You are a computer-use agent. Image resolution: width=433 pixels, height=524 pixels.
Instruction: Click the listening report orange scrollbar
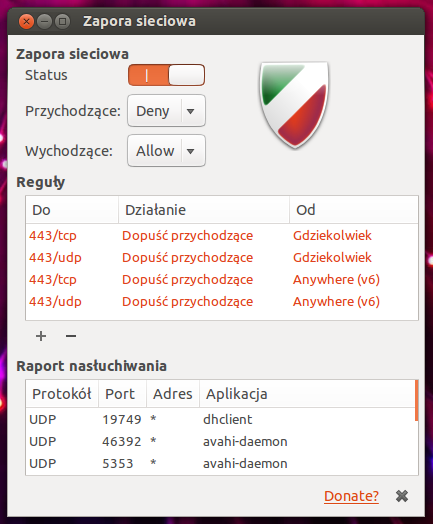pos(417,400)
